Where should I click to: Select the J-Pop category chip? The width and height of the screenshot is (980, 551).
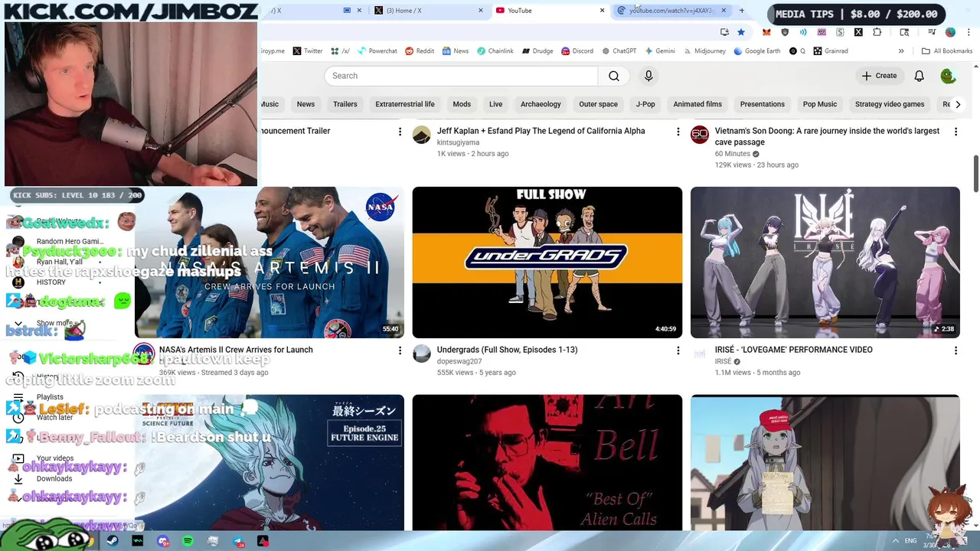(x=645, y=104)
